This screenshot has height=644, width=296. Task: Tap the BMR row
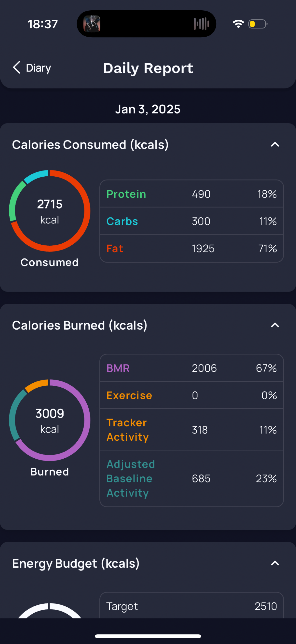192,368
